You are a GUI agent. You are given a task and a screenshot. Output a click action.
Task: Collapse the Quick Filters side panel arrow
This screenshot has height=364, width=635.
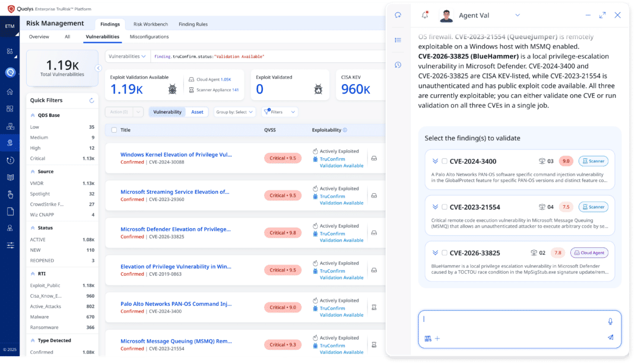pyautogui.click(x=99, y=68)
